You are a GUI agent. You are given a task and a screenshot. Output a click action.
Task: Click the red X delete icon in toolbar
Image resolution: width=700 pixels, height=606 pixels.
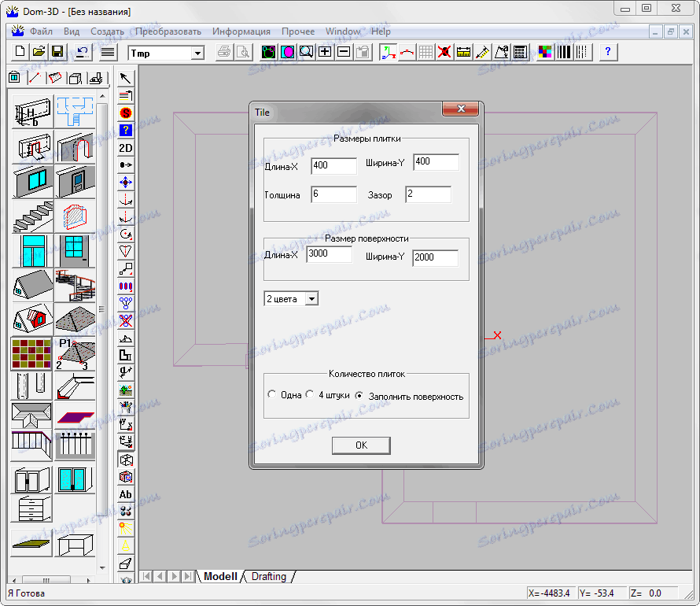[444, 52]
